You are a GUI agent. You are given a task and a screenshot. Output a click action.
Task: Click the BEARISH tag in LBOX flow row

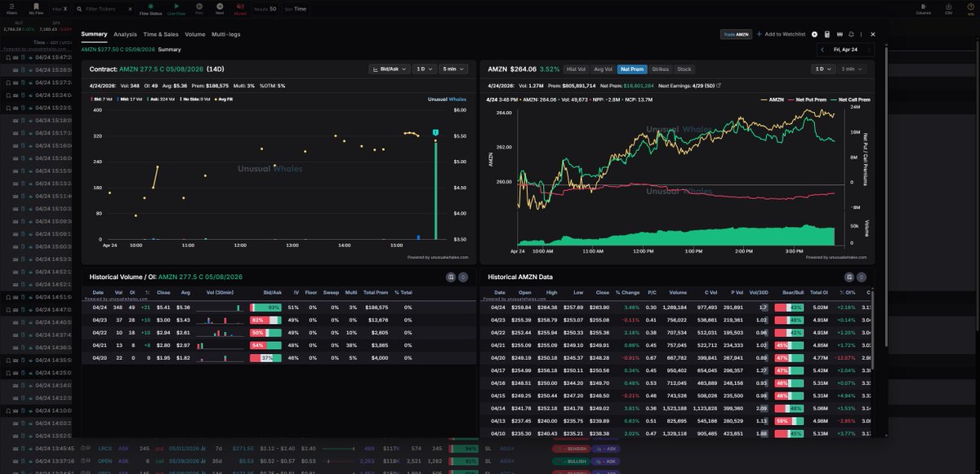[570, 448]
